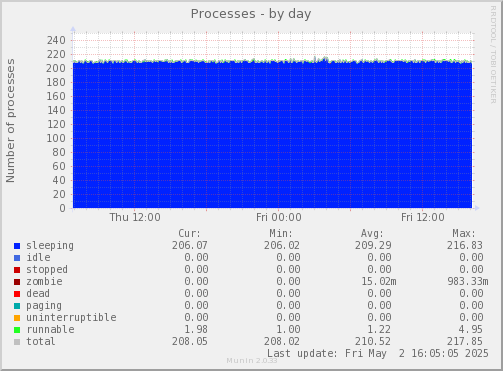Image resolution: width=503 pixels, height=371 pixels.
Task: Click the 220 y-axis label
Action: [x=56, y=54]
